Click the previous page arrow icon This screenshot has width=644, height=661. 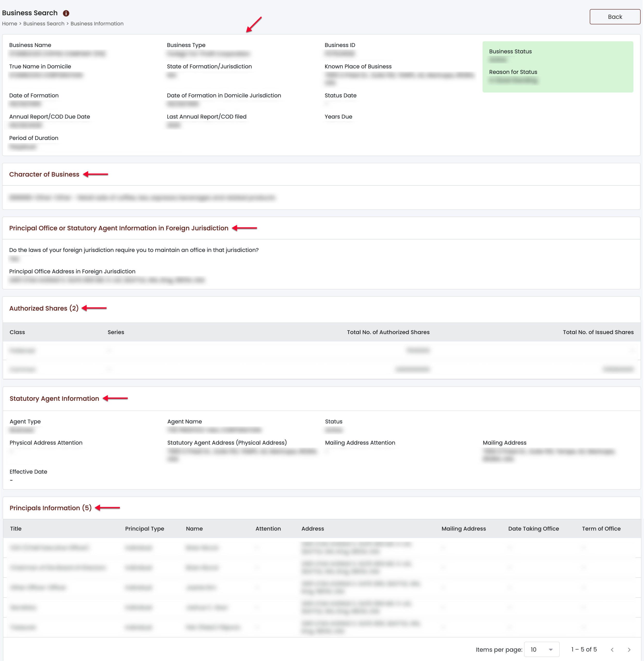pos(612,649)
